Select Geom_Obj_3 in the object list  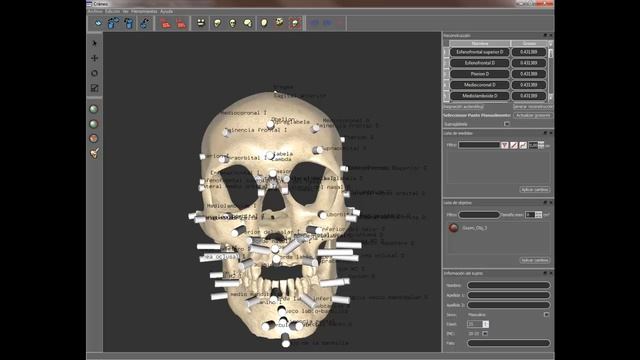(474, 228)
